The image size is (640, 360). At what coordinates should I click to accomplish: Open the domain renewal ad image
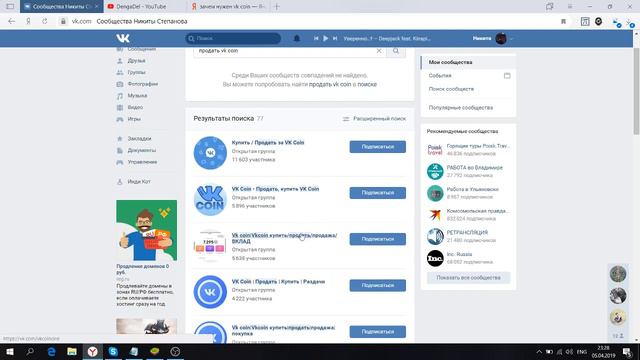147,230
